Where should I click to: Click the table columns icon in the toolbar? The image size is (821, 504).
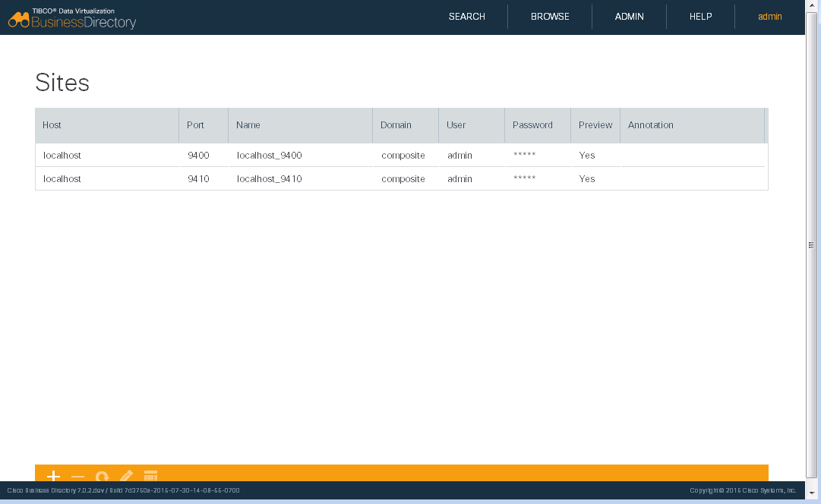click(150, 475)
